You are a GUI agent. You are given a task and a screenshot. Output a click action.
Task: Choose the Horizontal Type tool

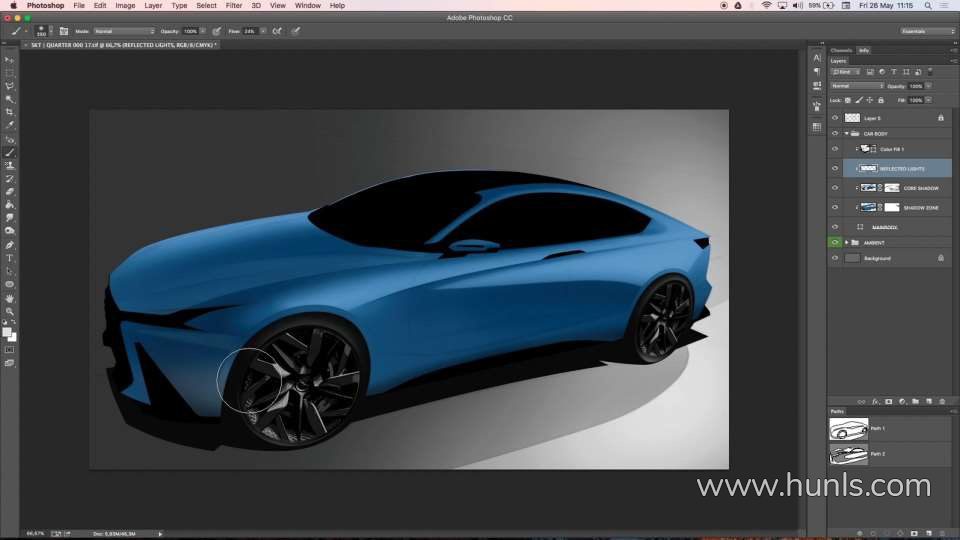pos(10,258)
